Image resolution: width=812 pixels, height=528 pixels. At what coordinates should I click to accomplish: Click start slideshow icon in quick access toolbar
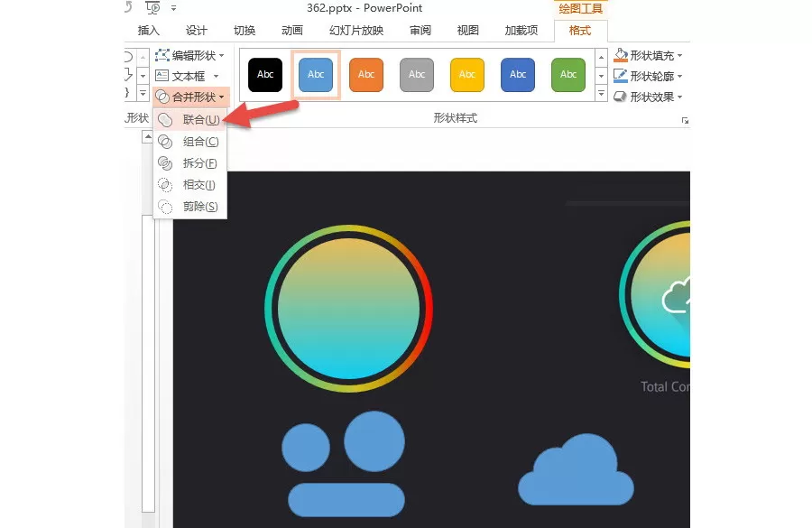point(153,8)
